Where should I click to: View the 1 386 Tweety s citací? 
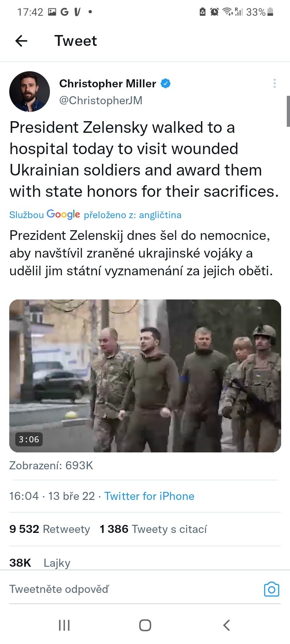click(x=153, y=529)
